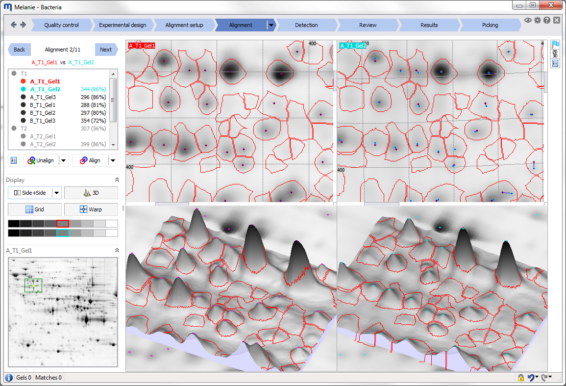This screenshot has height=386, width=566.
Task: Select A_T2_Gel1 in the gel list
Action: pyautogui.click(x=43, y=136)
